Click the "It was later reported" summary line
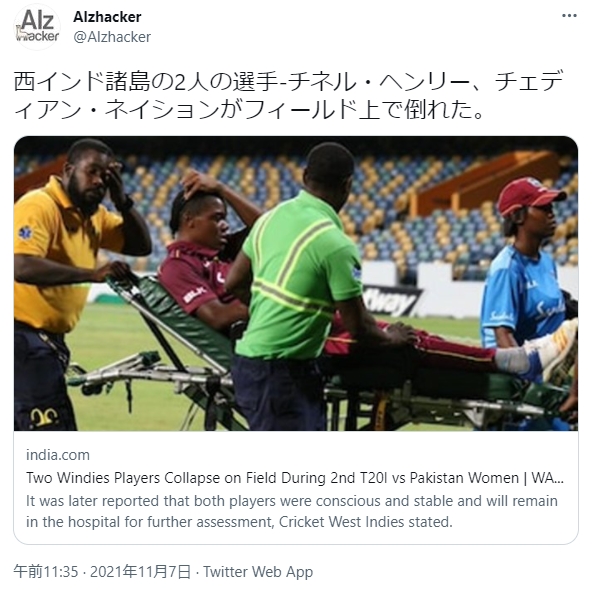 [x=292, y=501]
